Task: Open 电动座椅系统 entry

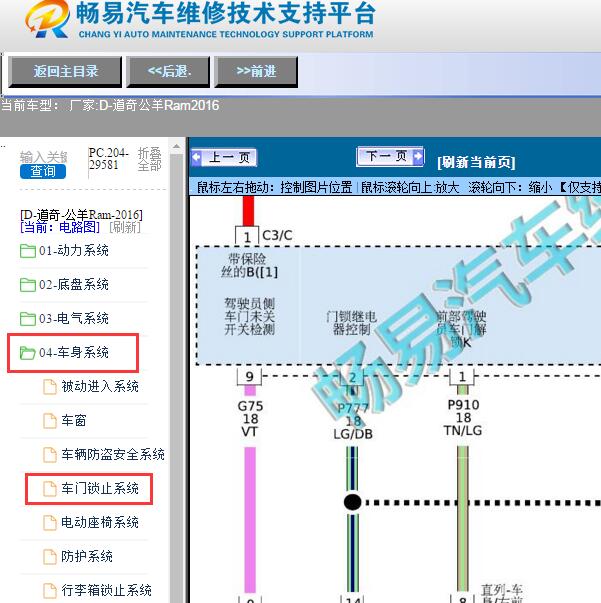Action: click(100, 522)
